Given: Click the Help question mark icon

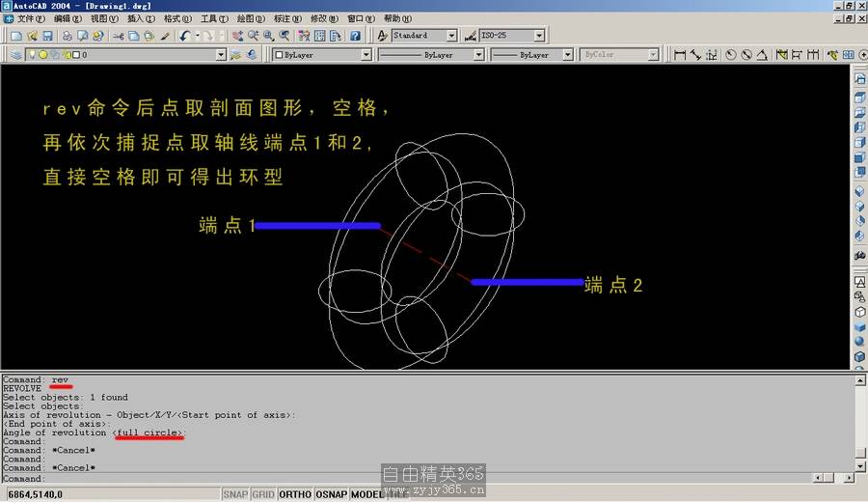Looking at the screenshot, I should pos(355,36).
